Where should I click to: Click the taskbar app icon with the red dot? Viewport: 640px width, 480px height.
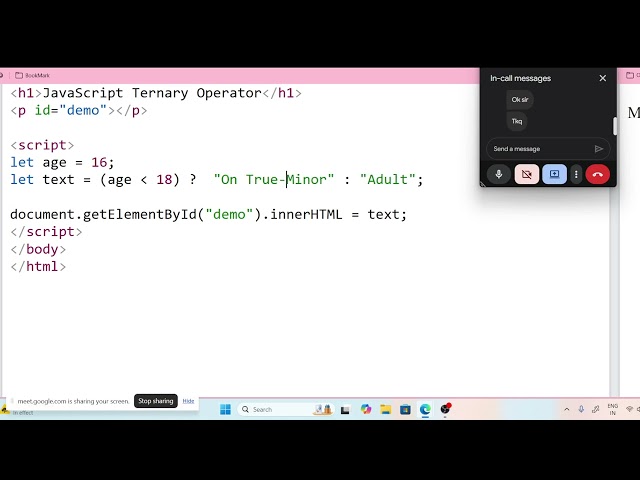point(445,409)
